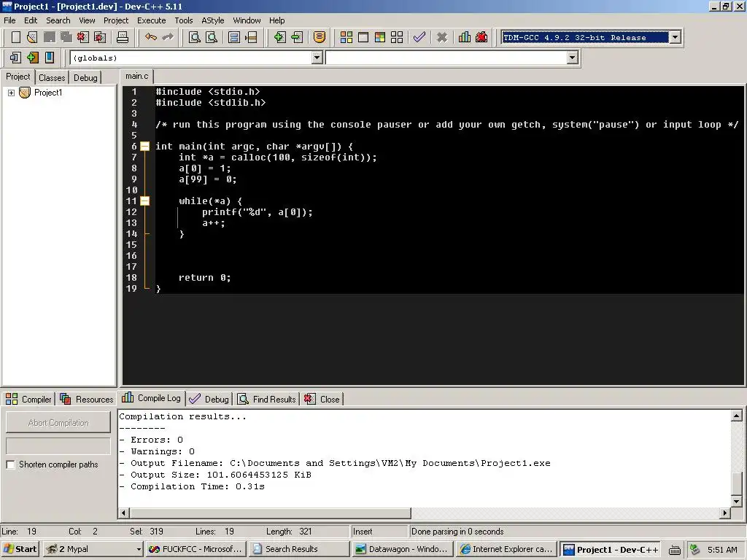
Task: Click the Close All files icon
Action: [100, 37]
